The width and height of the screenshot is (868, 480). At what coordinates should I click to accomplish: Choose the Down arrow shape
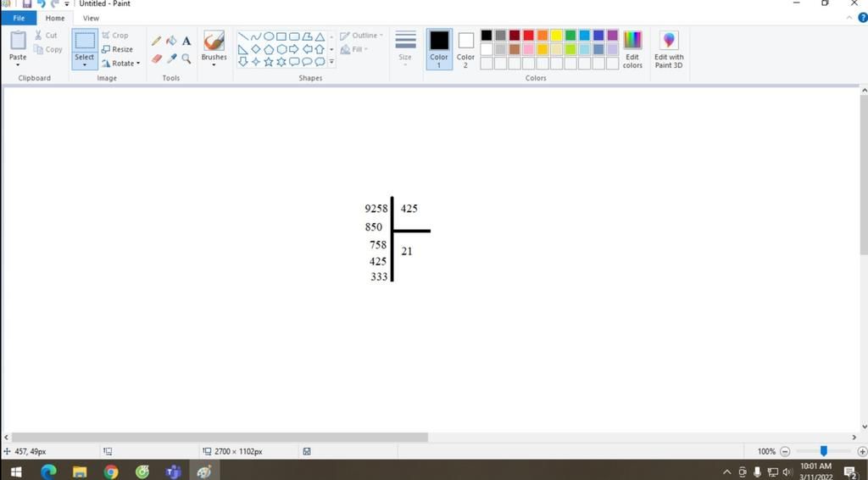coord(243,62)
